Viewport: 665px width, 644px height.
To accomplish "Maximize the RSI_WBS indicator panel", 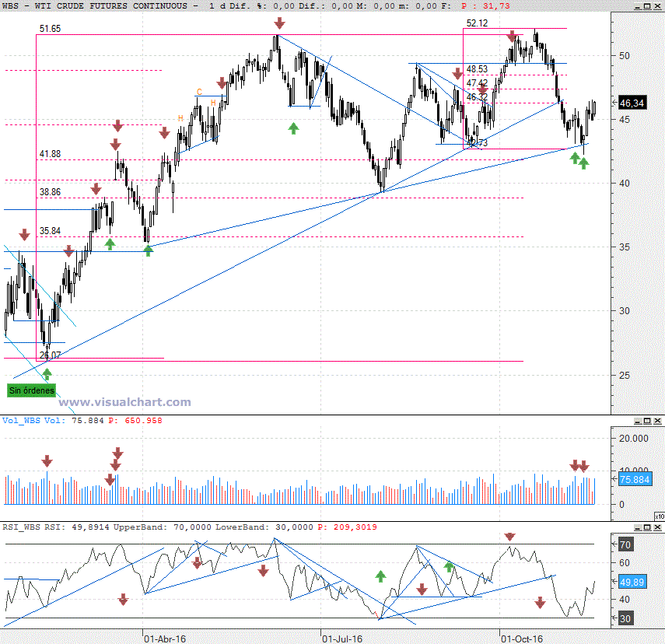I will coord(648,527).
